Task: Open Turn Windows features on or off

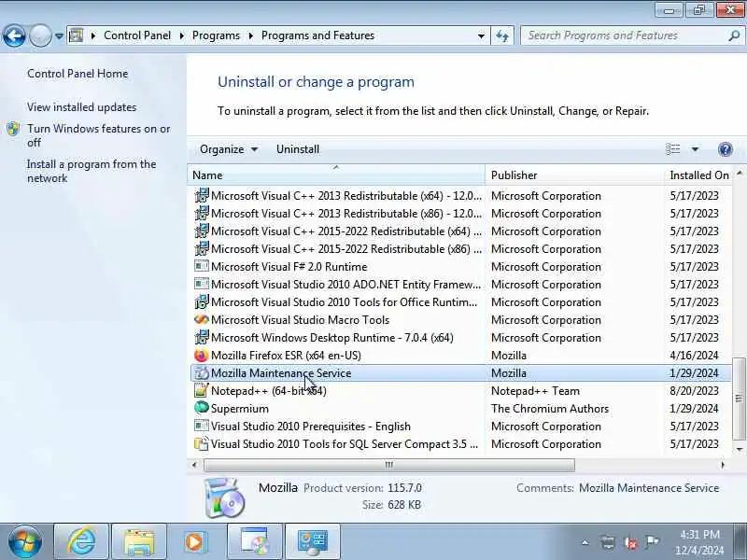Action: tap(98, 135)
